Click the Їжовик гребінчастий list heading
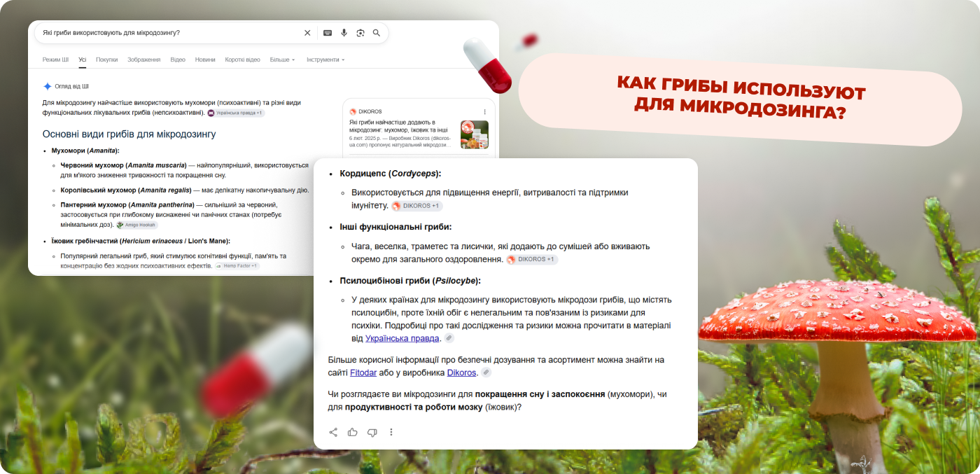The width and height of the screenshot is (980, 474). [141, 241]
